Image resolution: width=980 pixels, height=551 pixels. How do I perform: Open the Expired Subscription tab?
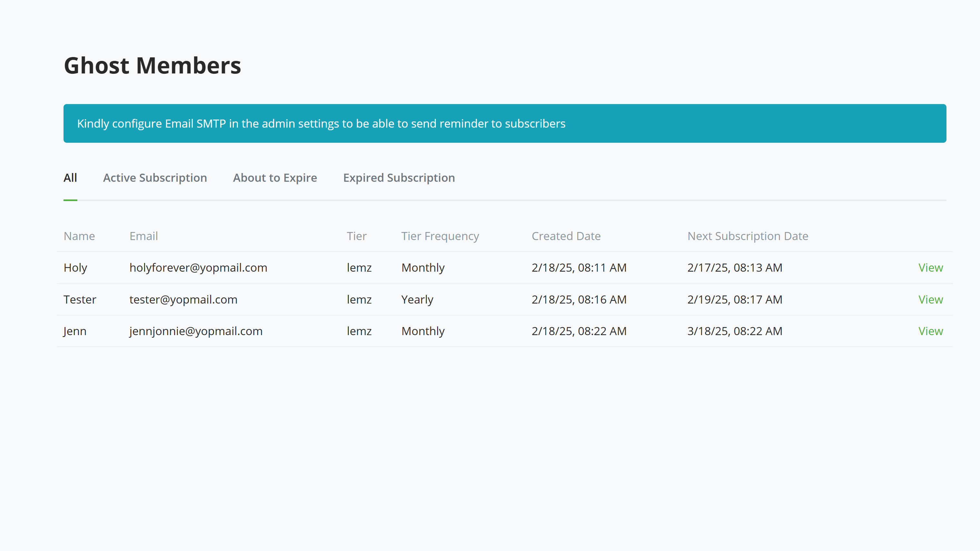(399, 177)
